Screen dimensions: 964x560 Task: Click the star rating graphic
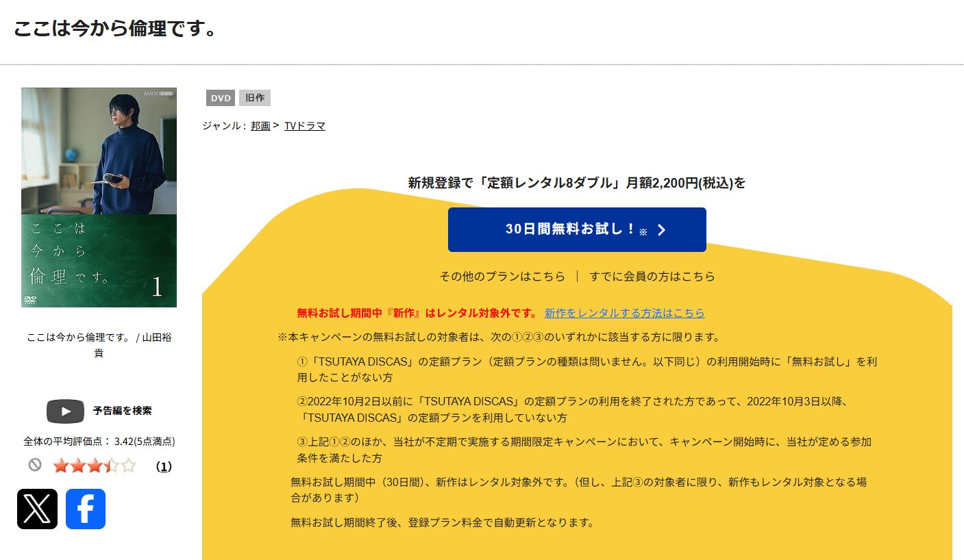[x=95, y=466]
